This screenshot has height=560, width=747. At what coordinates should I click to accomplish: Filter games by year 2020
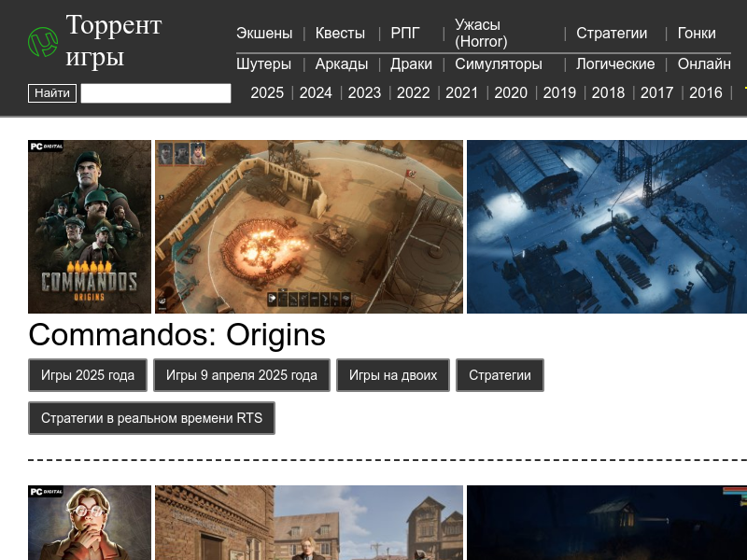pos(511,92)
